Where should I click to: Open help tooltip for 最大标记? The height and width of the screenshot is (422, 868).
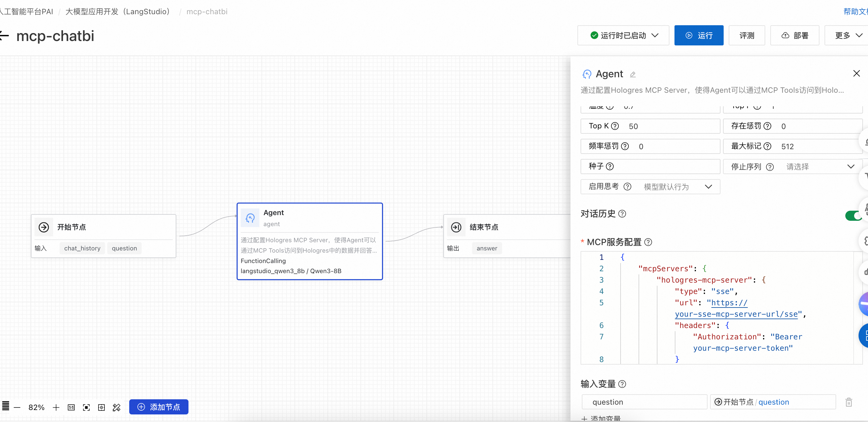click(x=767, y=146)
